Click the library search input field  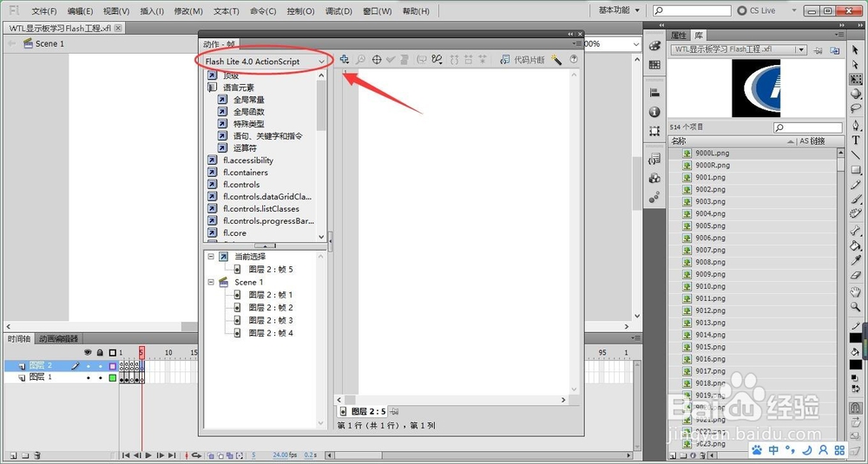coord(807,127)
